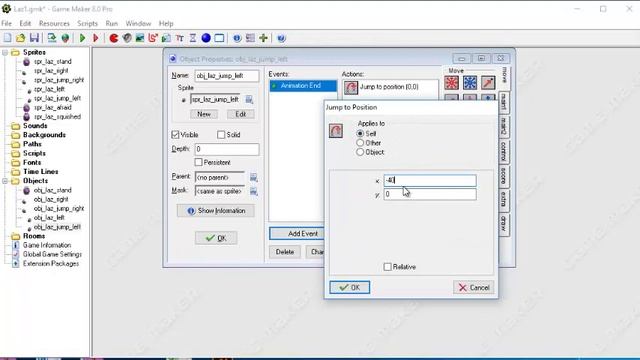Click the Depth input field
This screenshot has width=640, height=360.
[227, 149]
